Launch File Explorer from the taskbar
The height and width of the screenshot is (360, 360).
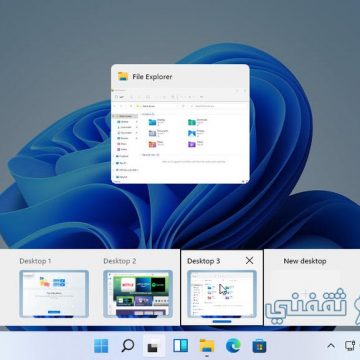207,346
